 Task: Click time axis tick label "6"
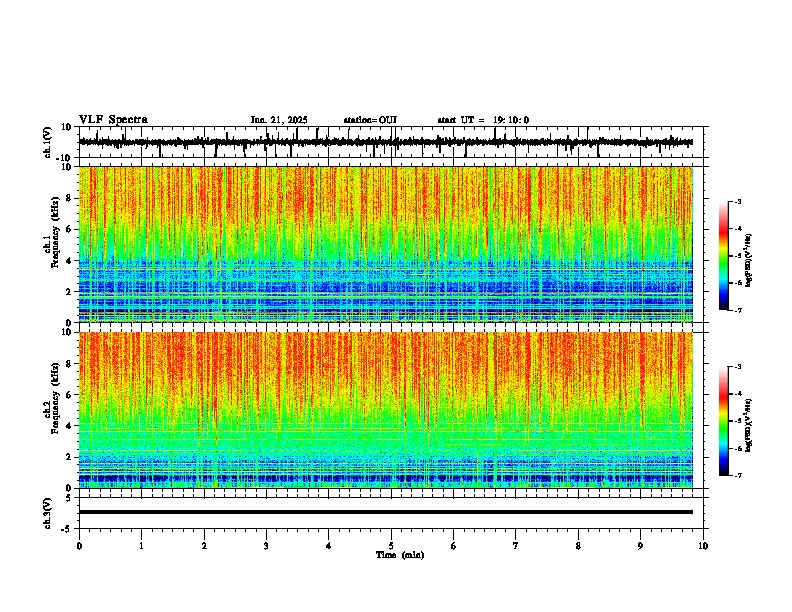click(x=454, y=546)
